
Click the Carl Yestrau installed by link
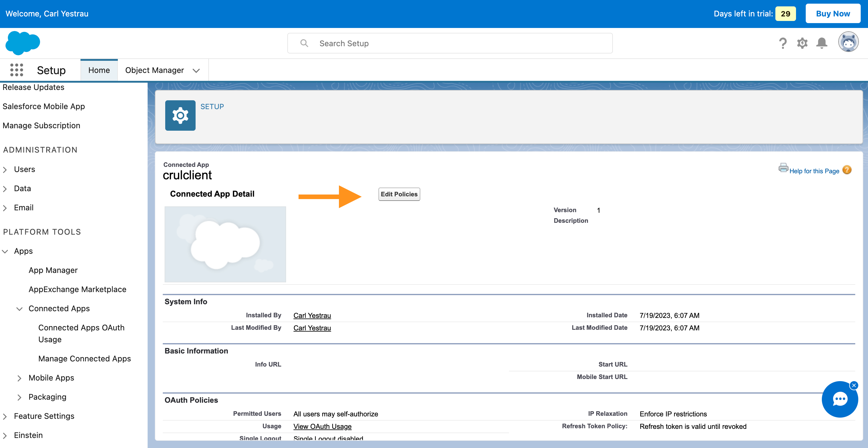(312, 315)
